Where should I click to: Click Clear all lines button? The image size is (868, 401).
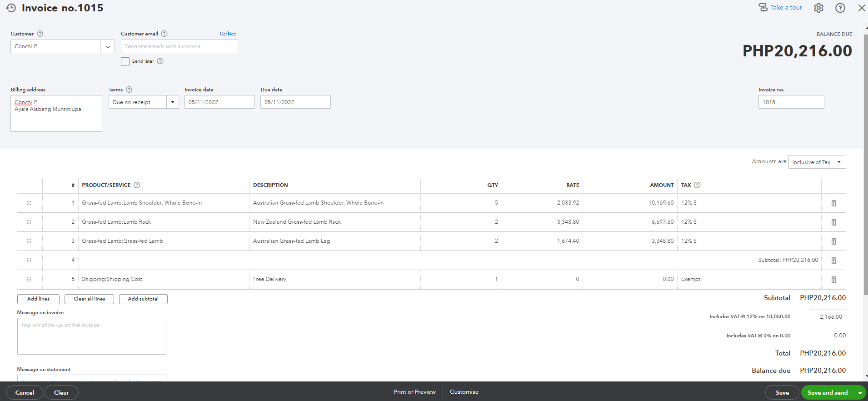pyautogui.click(x=89, y=299)
